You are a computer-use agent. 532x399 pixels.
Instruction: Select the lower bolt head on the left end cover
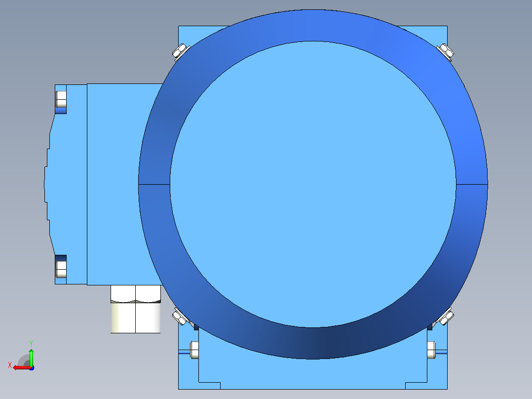pos(61,269)
